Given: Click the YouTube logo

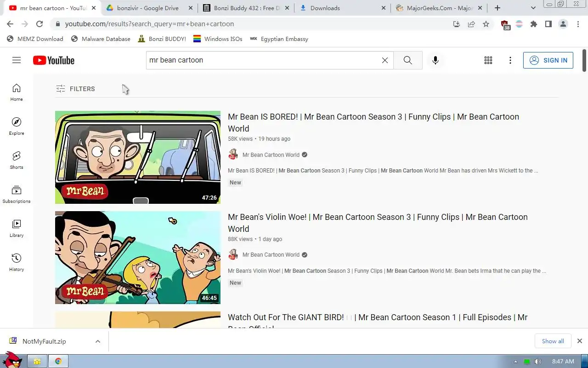Looking at the screenshot, I should coord(54,60).
